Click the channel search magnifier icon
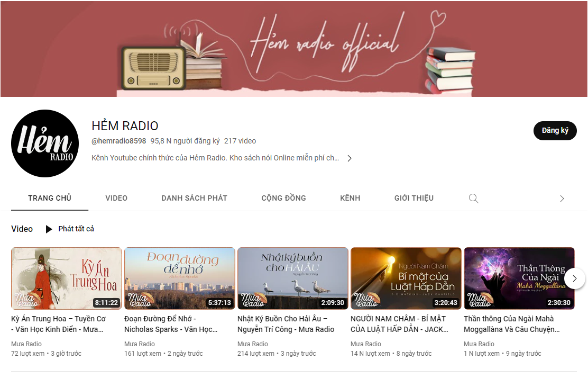 tap(474, 198)
